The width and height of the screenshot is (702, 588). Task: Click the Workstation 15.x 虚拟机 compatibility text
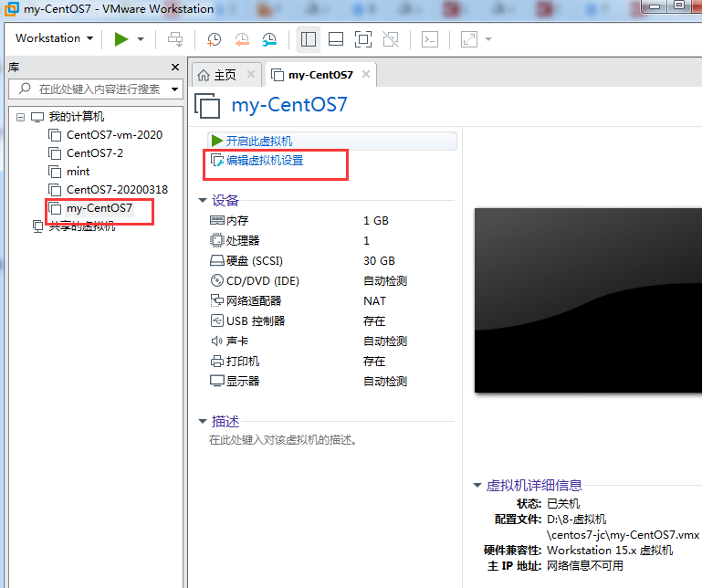pyautogui.click(x=610, y=551)
